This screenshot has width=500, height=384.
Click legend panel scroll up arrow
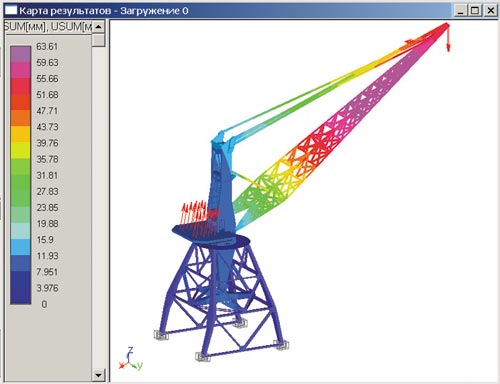(98, 26)
